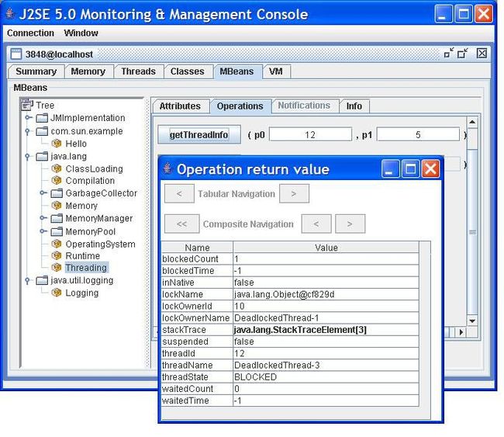Screen dimensions: 504x437
Task: Select the threadName DeadlockedThread-3 cell
Action: tap(326, 366)
